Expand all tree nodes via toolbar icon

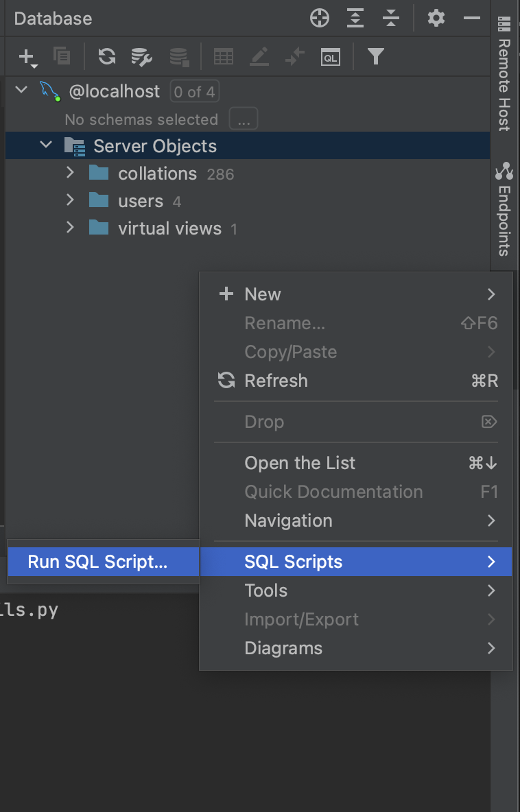coord(355,19)
